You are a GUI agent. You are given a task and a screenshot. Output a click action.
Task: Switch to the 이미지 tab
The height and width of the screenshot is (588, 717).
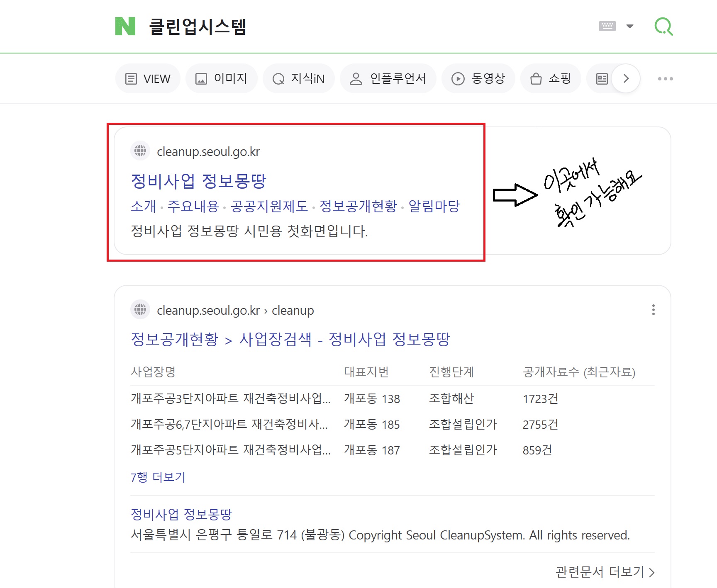(222, 78)
